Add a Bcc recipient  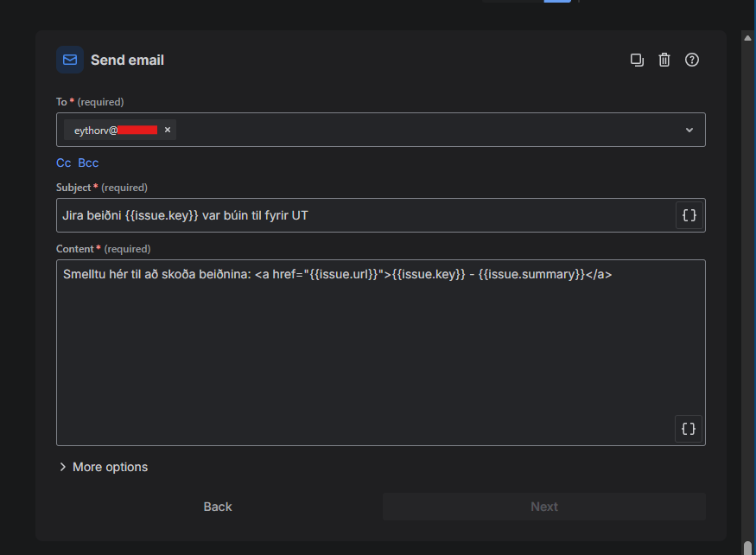tap(87, 163)
